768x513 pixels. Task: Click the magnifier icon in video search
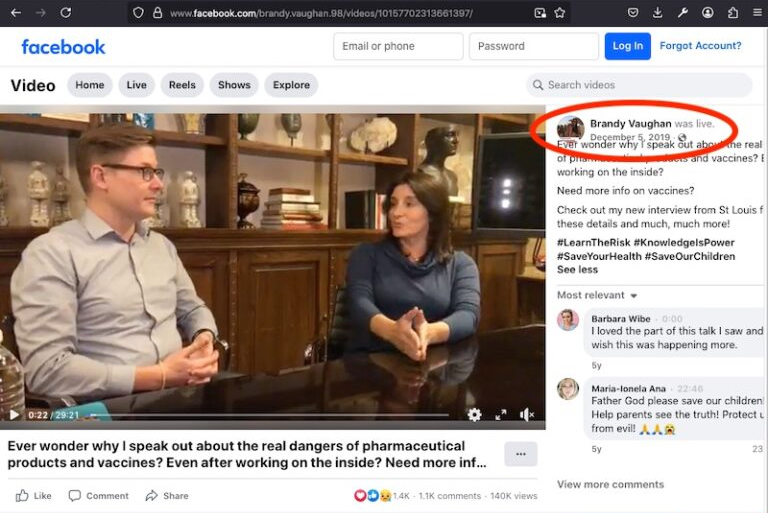coord(538,85)
